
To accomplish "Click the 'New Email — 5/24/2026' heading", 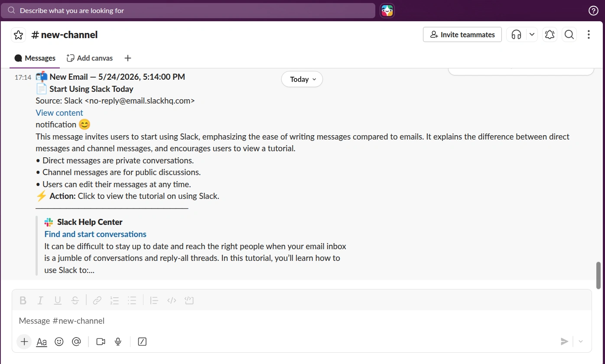I will (x=117, y=77).
